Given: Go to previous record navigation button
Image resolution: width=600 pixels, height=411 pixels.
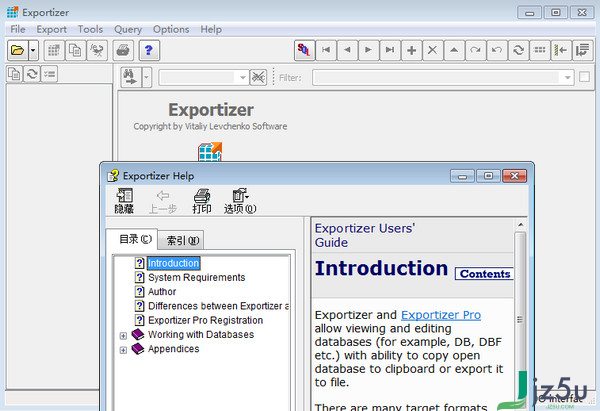Looking at the screenshot, I should (347, 50).
